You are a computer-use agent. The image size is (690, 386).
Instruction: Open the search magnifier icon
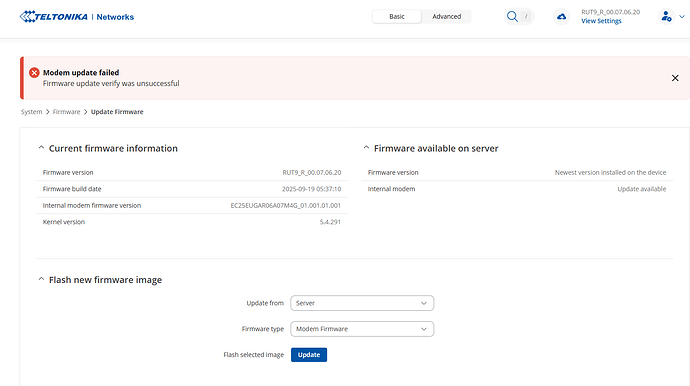[512, 17]
